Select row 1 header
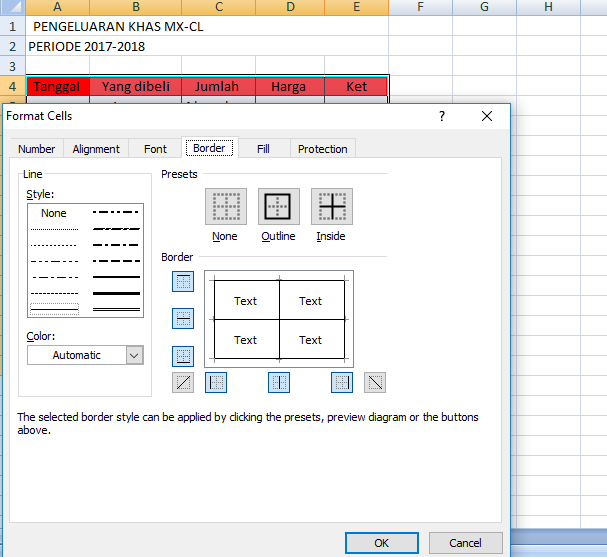607x557 pixels. [x=12, y=26]
